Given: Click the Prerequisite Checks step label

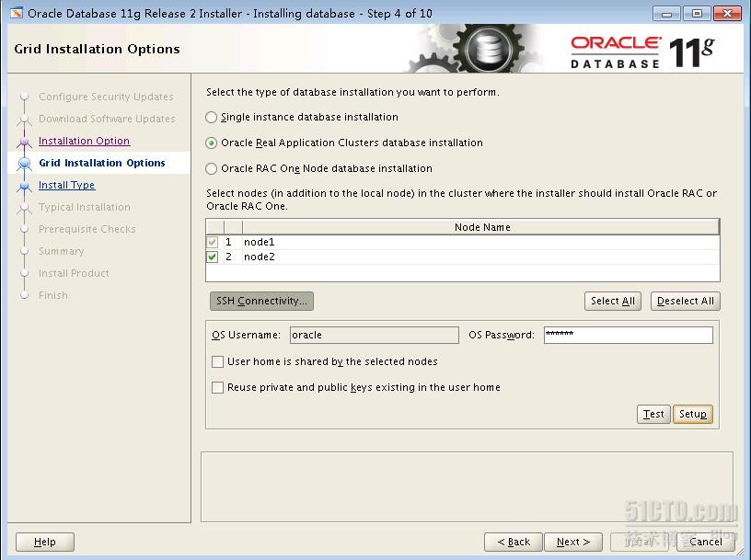Looking at the screenshot, I should pos(87,229).
